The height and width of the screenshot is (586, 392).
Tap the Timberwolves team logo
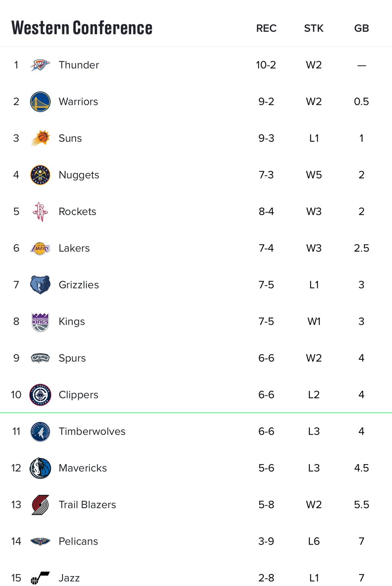(x=40, y=432)
